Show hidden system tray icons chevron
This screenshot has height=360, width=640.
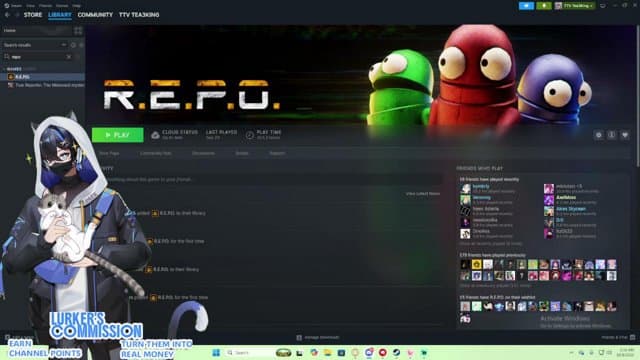pyautogui.click(x=571, y=353)
